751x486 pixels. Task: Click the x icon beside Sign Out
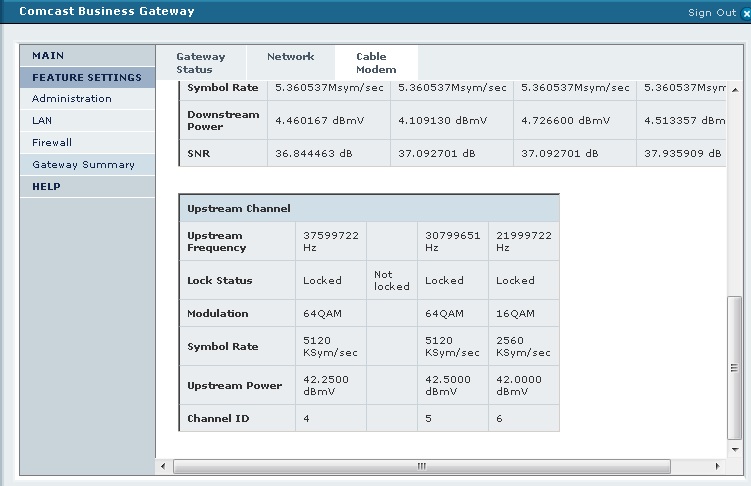click(x=745, y=13)
